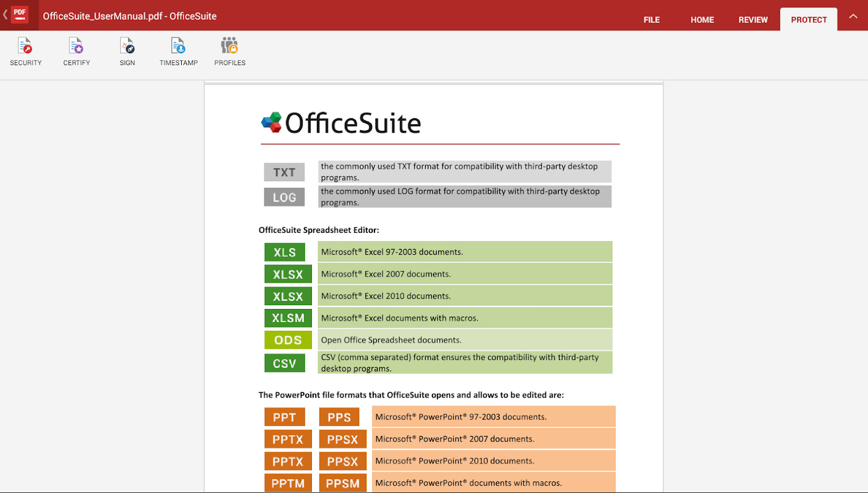Click text 'Microsoft Excel 97-2003 documents.'
The image size is (868, 493).
pyautogui.click(x=392, y=252)
